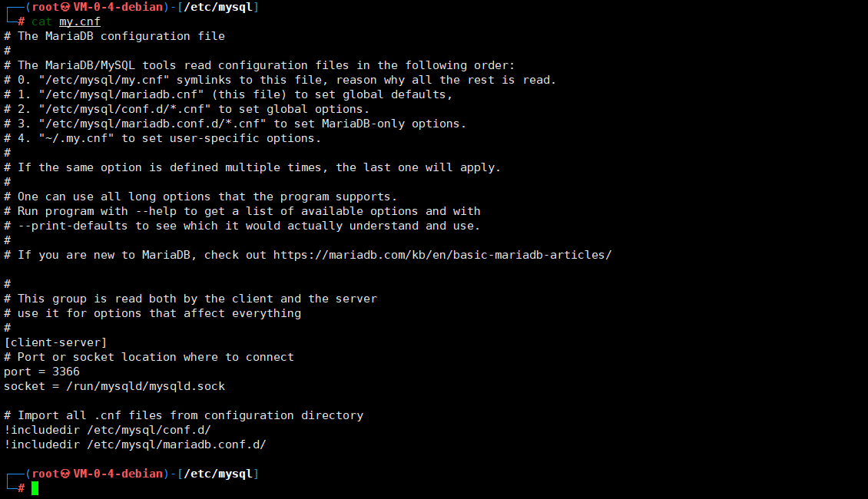The height and width of the screenshot is (499, 868).
Task: Click the skull icon in the top prompt
Action: coord(66,7)
